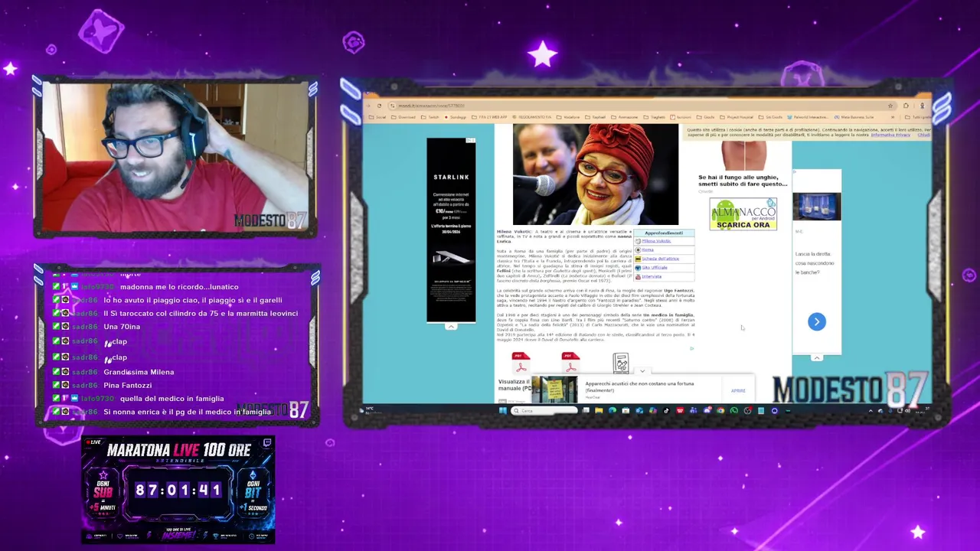The height and width of the screenshot is (551, 980).
Task: Open Google Chrome from the taskbar
Action: (720, 410)
